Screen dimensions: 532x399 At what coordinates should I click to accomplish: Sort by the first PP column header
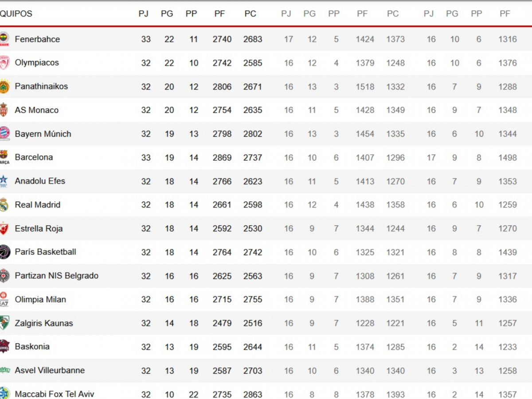point(192,14)
